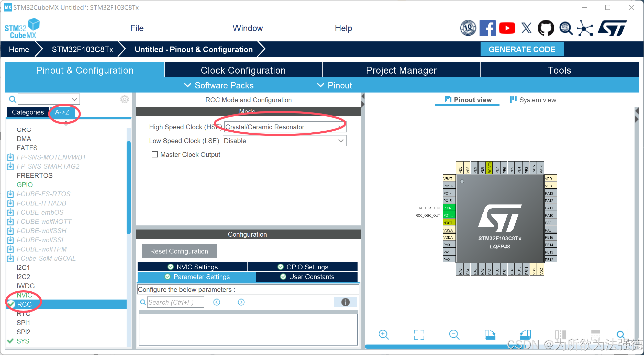This screenshot has width=644, height=355.
Task: Switch to A->Z sorting toggle
Action: point(62,112)
